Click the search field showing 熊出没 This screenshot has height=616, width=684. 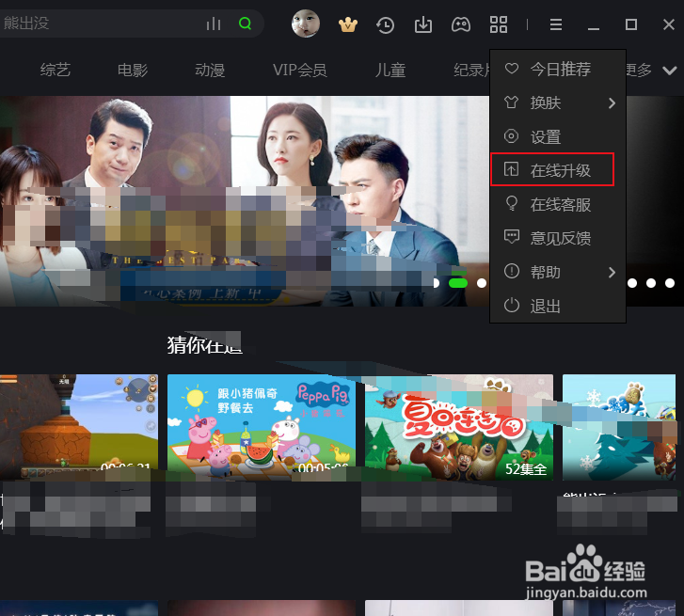[x=101, y=24]
